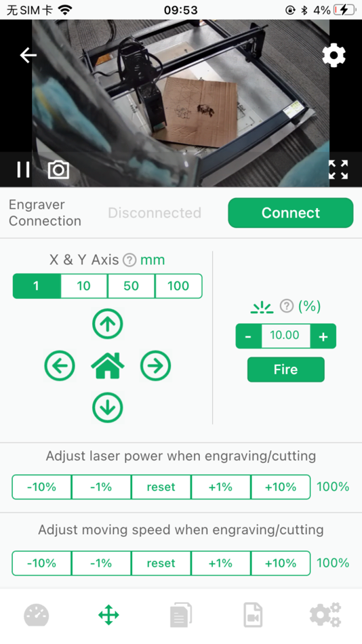Send the engraver to home position

coord(108,365)
